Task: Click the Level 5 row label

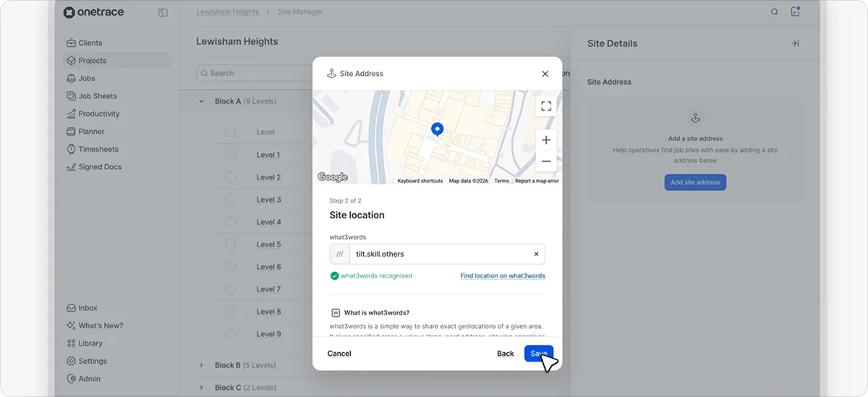Action: click(268, 244)
